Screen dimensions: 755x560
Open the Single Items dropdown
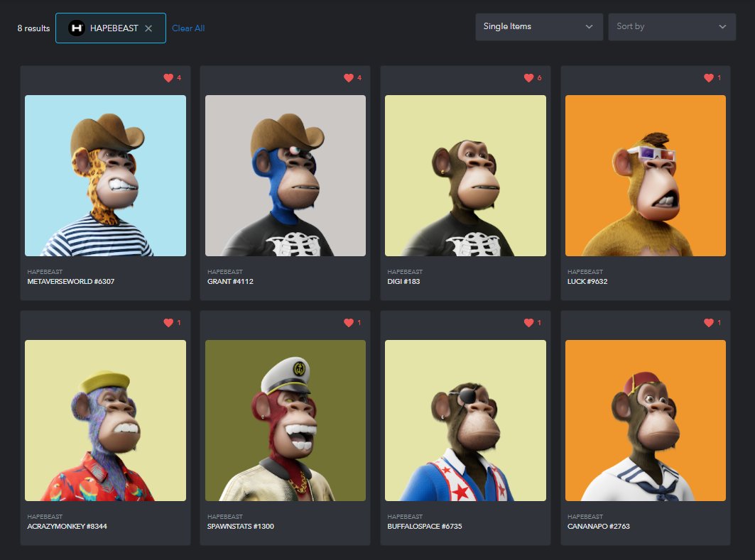[538, 27]
